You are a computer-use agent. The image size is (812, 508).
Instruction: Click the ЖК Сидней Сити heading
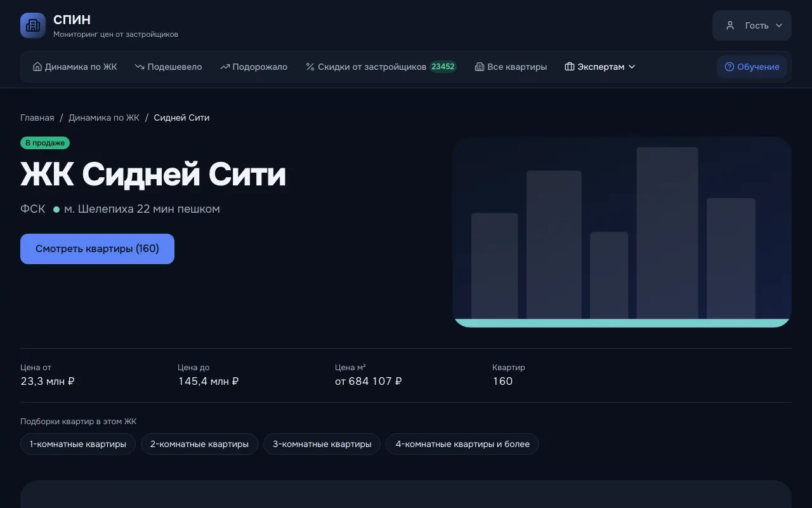click(x=153, y=174)
